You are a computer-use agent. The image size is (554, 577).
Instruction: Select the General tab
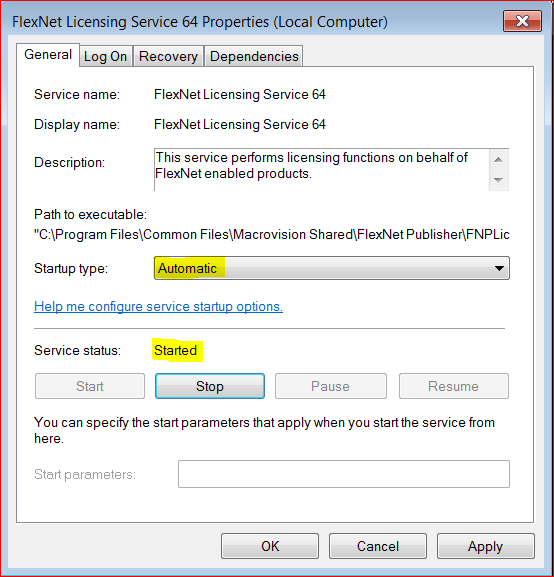(x=48, y=55)
